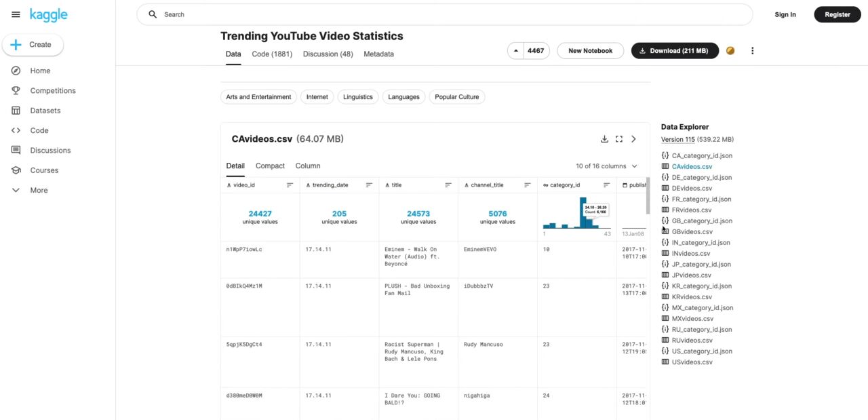
Task: Select the Detail view tab
Action: [235, 166]
